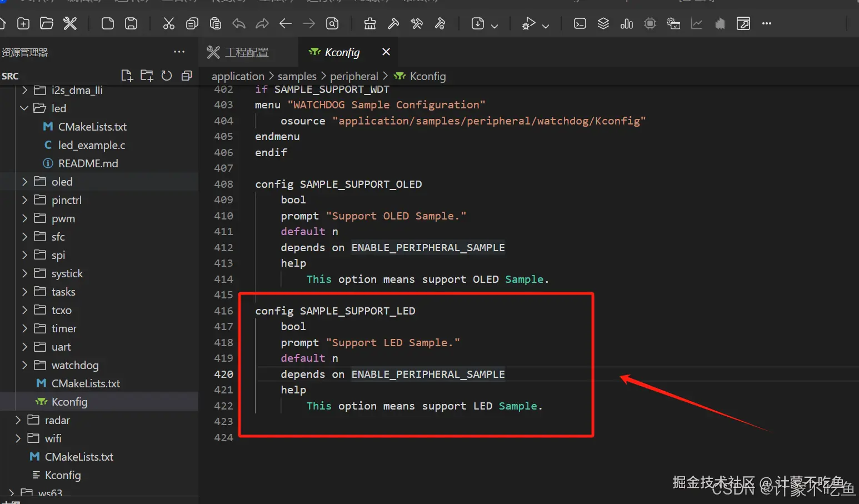859x504 pixels.
Task: Click the external link window icon
Action: [x=743, y=23]
